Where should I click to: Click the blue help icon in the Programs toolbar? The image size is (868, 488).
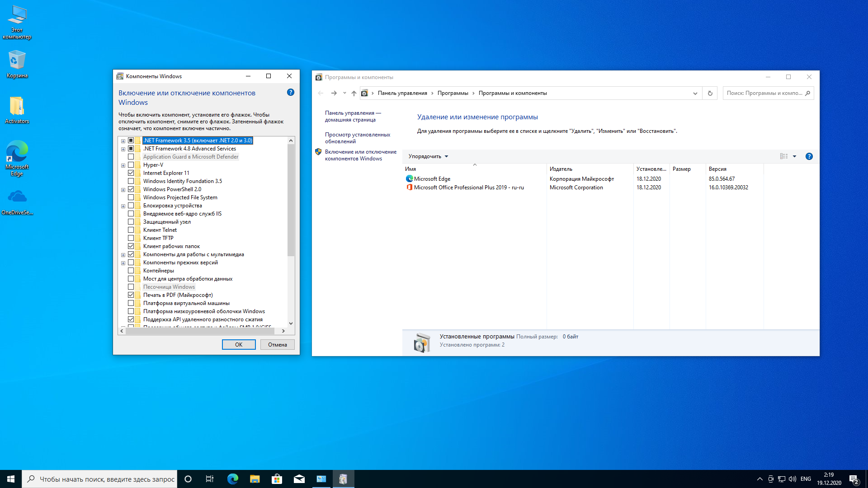[x=809, y=156]
